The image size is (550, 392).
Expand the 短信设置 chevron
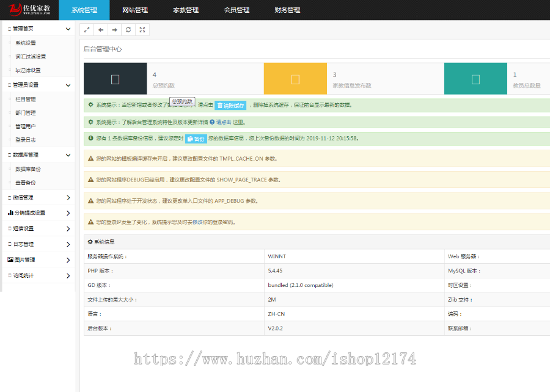68,229
